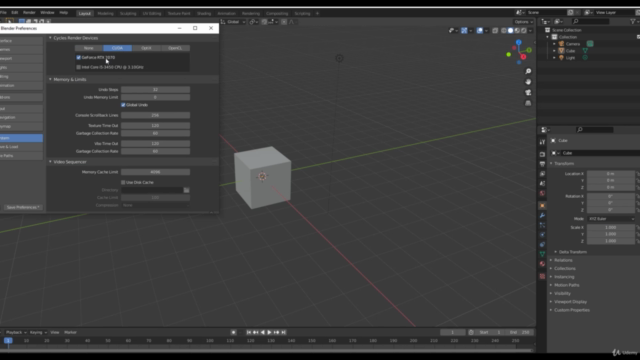The height and width of the screenshot is (360, 640).
Task: Toggle the camera view icon
Action: 528,93
